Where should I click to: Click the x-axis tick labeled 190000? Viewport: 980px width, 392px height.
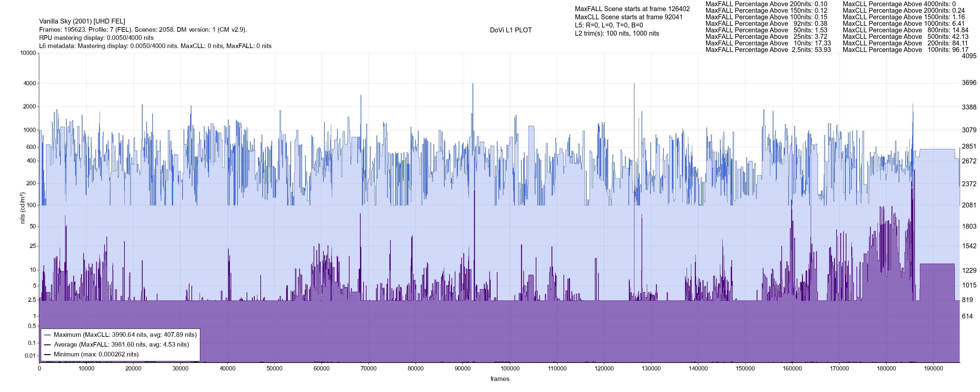[933, 368]
